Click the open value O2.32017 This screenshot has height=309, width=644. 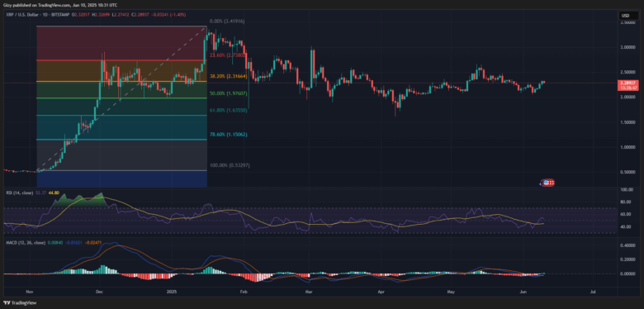pos(80,14)
